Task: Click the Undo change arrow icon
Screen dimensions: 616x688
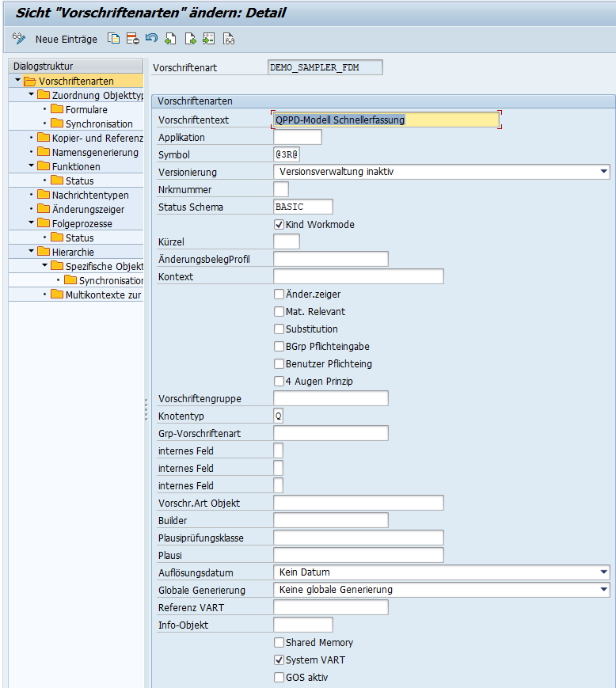Action: tap(151, 39)
